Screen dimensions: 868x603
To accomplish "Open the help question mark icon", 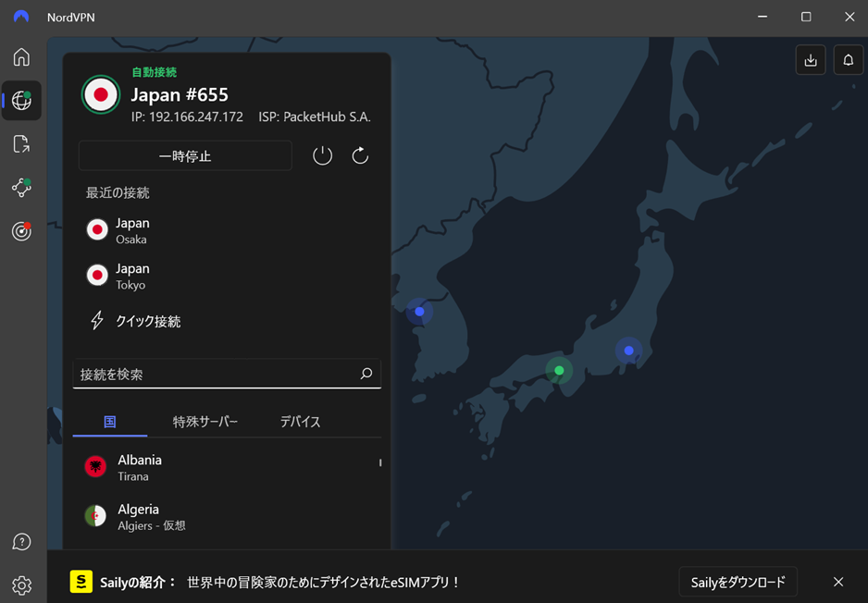I will [21, 542].
